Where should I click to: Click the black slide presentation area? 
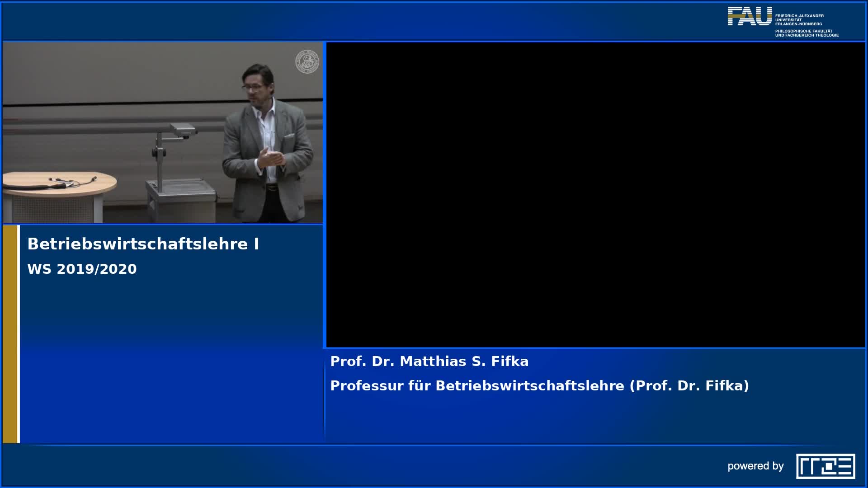click(595, 194)
